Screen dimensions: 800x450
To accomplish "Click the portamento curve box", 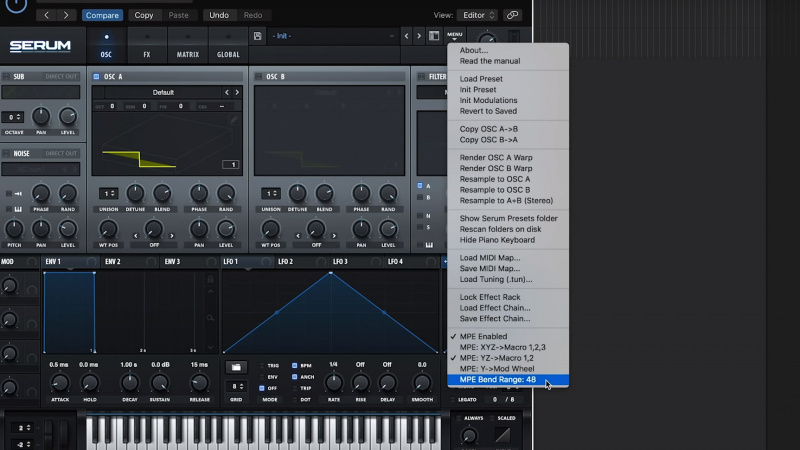I will coord(502,435).
